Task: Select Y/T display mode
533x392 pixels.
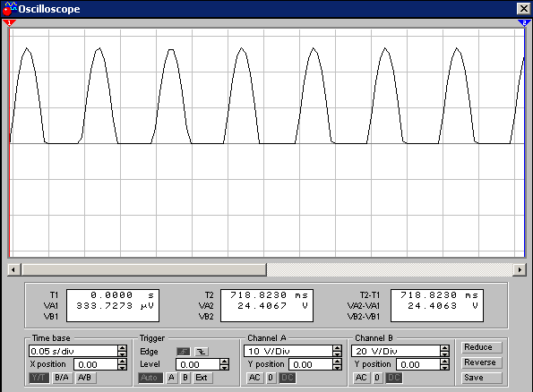Action: coord(39,378)
